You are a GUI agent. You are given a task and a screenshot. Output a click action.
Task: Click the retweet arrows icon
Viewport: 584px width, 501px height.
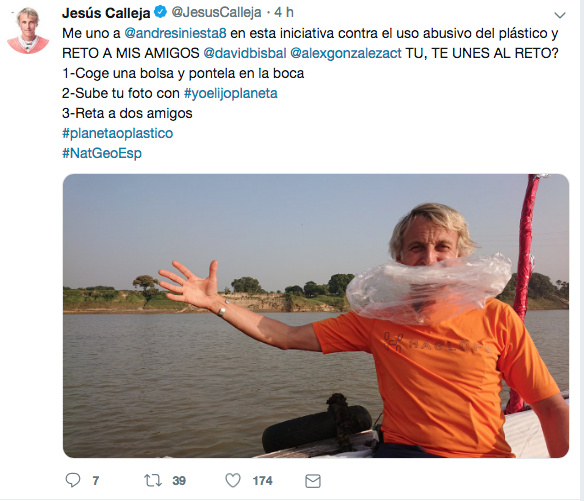point(153,481)
